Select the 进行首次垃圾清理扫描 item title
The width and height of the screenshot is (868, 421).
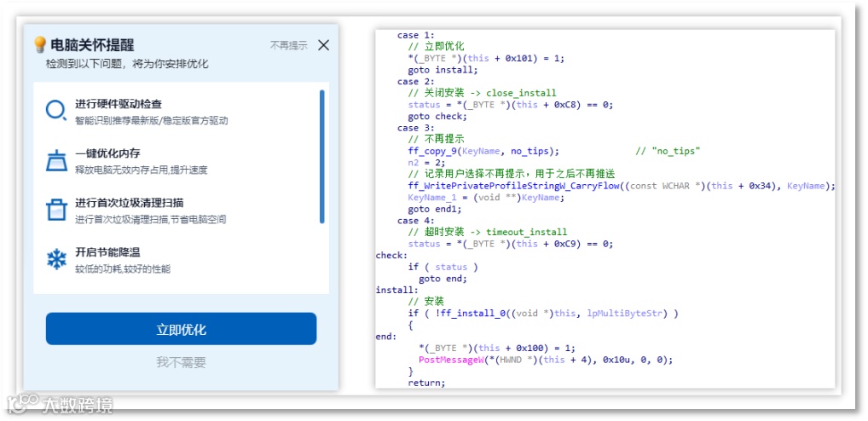point(130,203)
